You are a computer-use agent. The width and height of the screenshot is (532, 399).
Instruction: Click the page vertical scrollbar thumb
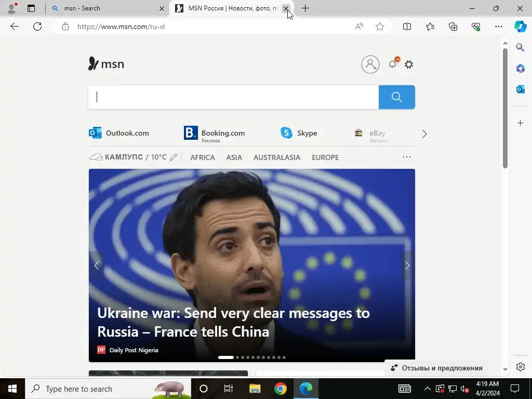coord(505,108)
